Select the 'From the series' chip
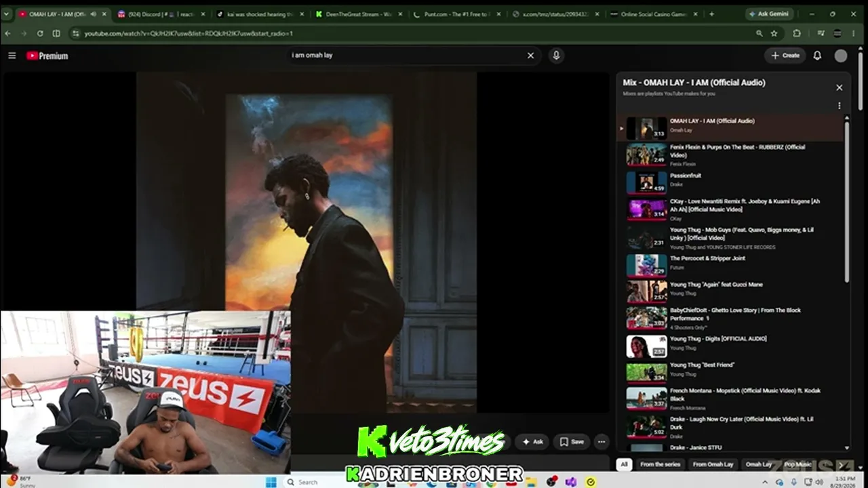 (x=660, y=464)
